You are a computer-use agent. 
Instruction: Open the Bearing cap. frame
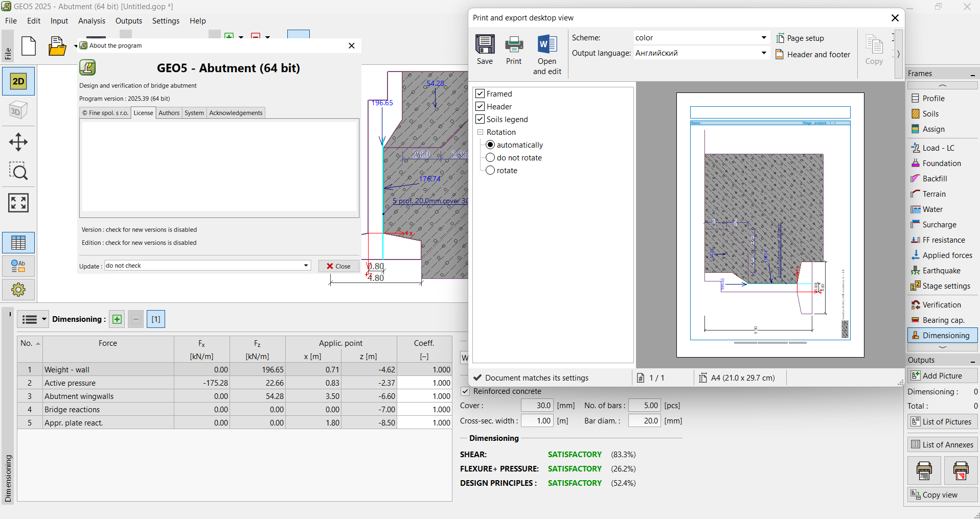click(942, 320)
